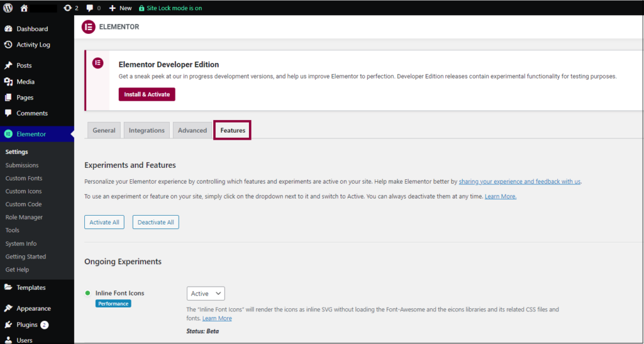644x344 pixels.
Task: Open the Get Help submenu item
Action: point(17,270)
